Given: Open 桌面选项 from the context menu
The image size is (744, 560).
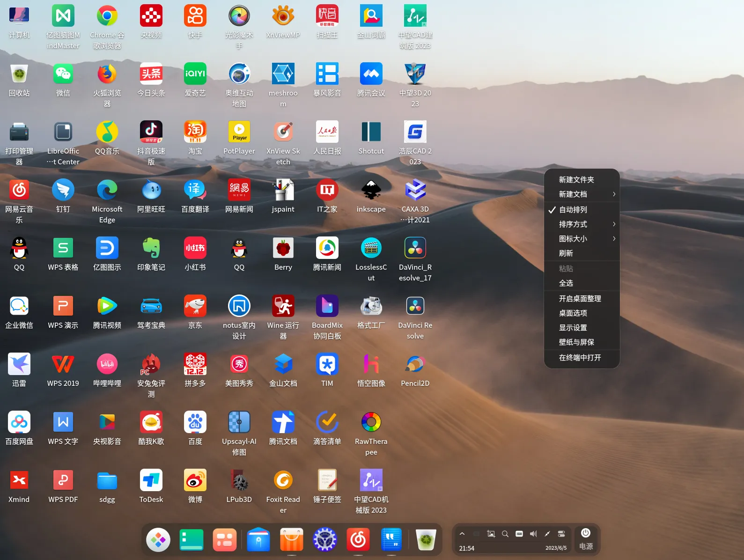Looking at the screenshot, I should point(582,313).
